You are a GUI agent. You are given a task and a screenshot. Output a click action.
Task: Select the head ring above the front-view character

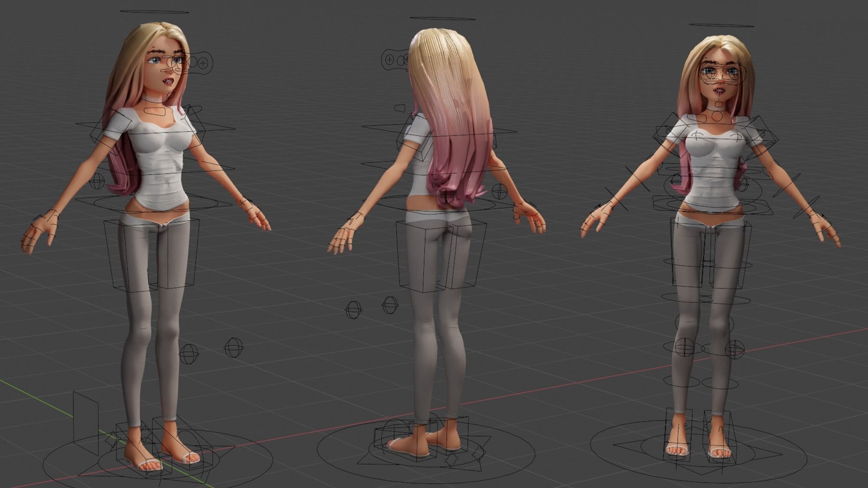point(721,25)
